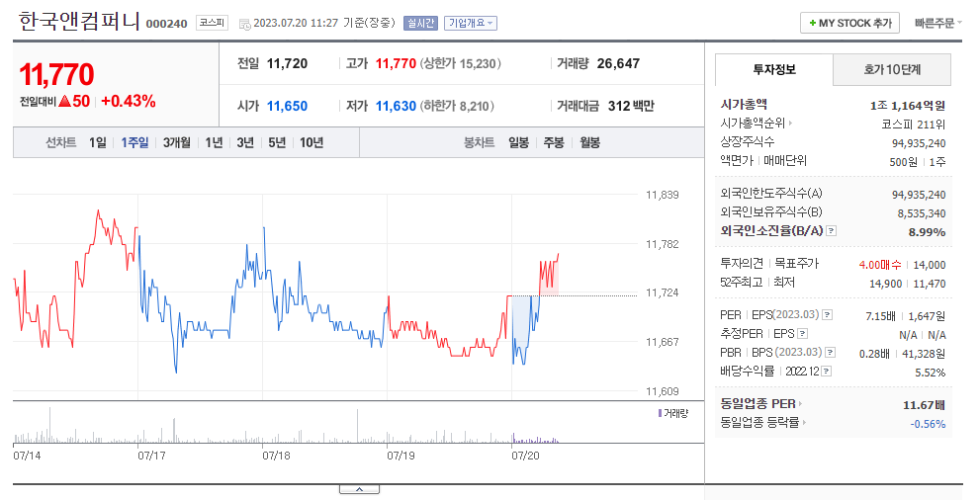The height and width of the screenshot is (500, 980).
Task: Open help icon next to 외국인소진율(B/A)
Action: tap(832, 231)
